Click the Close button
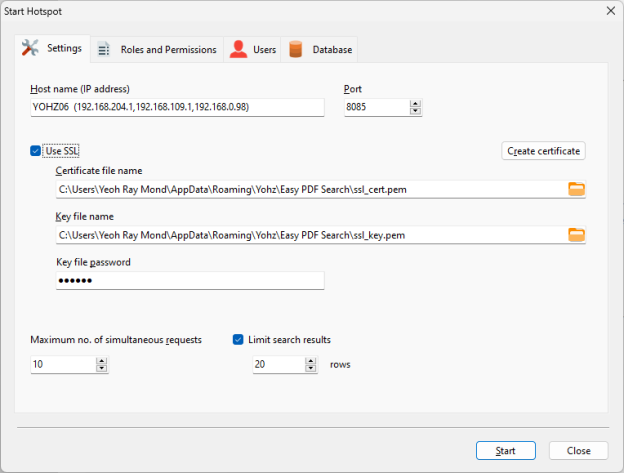 [578, 450]
